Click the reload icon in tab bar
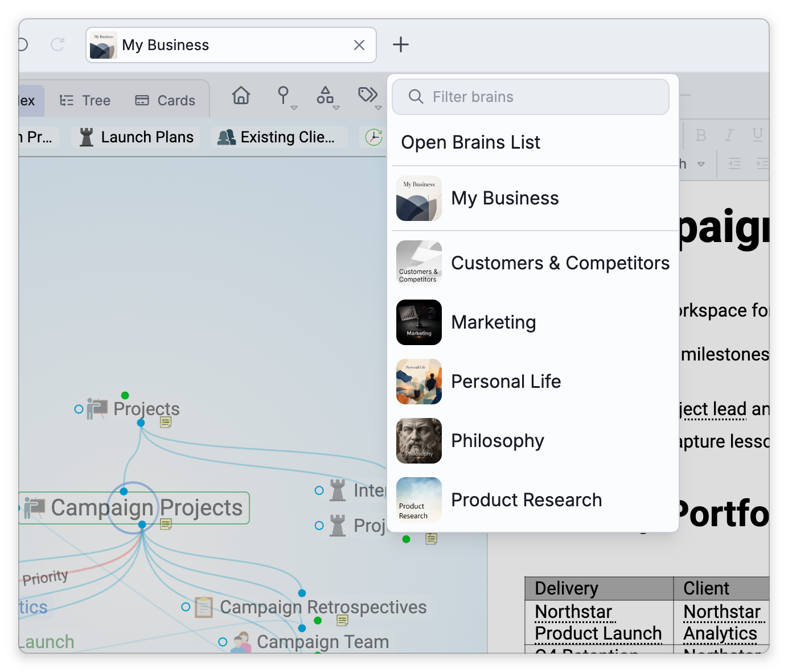Image resolution: width=788 pixels, height=672 pixels. point(58,44)
